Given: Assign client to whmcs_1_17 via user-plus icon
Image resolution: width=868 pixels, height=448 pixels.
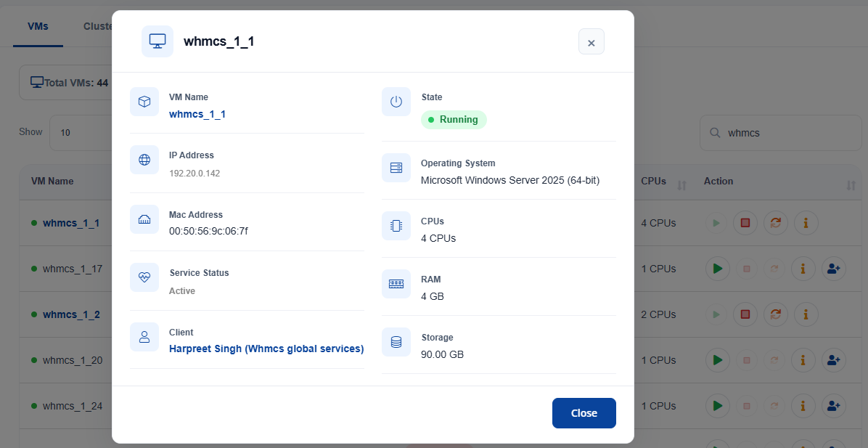Looking at the screenshot, I should [x=834, y=269].
